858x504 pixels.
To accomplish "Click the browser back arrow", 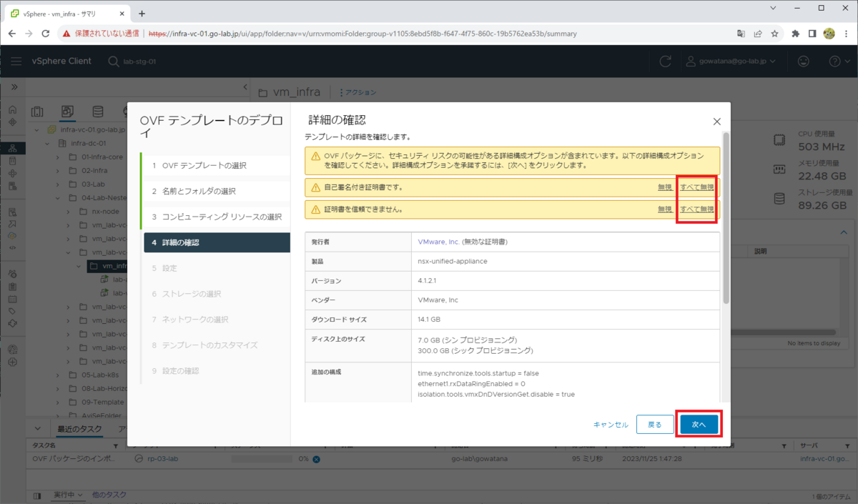I will [x=11, y=34].
